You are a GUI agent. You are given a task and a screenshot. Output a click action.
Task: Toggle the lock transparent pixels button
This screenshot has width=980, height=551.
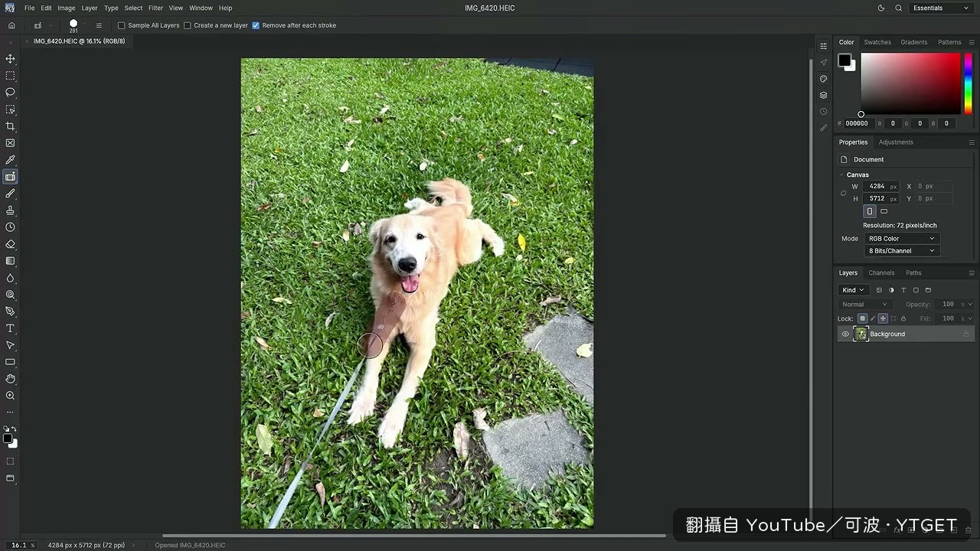[x=863, y=318]
